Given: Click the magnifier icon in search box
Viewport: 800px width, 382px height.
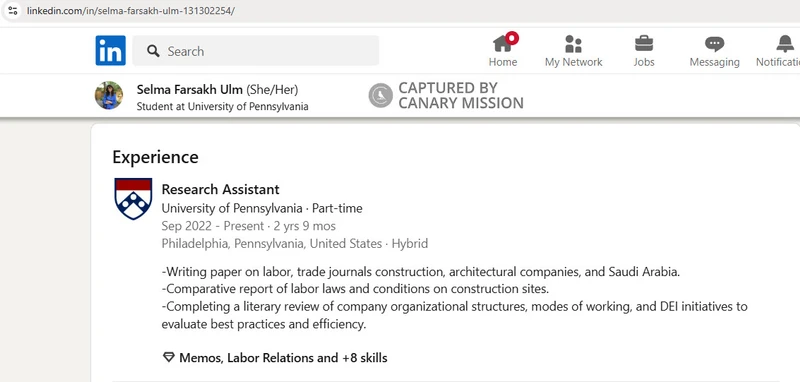Looking at the screenshot, I should [153, 51].
